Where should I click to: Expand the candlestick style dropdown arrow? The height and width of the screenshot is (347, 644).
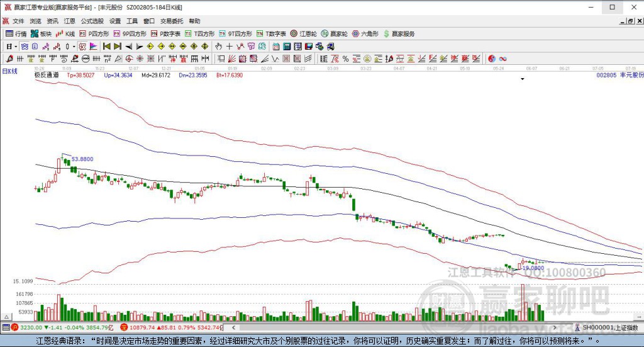[x=74, y=47]
